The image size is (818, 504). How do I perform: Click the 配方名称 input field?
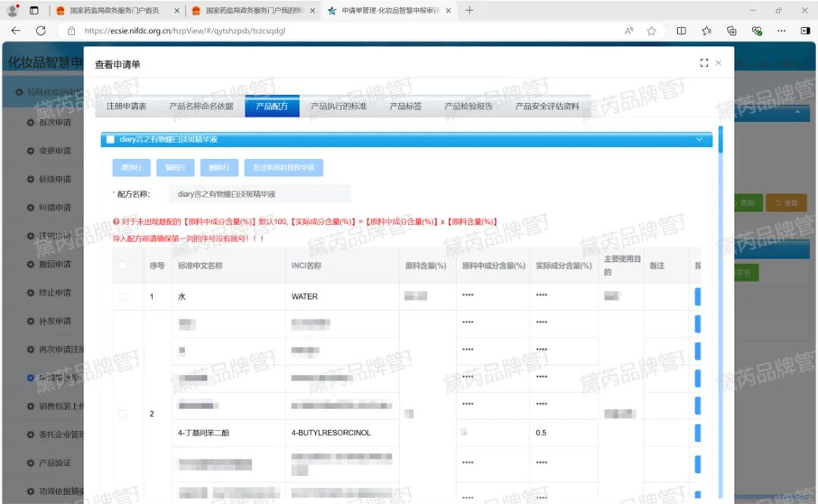coord(259,194)
